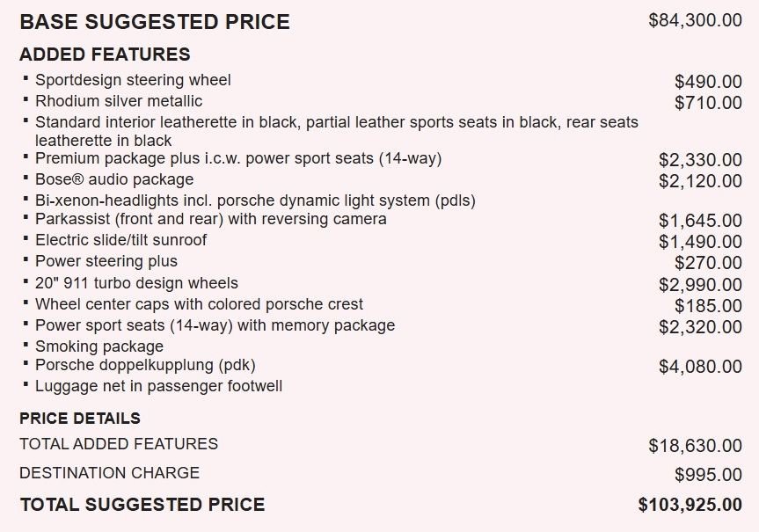Click the Premium package plus line item
The height and width of the screenshot is (532, 759).
pos(238,158)
